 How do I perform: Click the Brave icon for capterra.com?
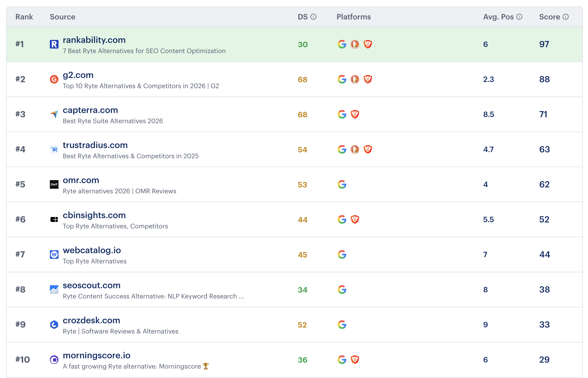(x=355, y=114)
